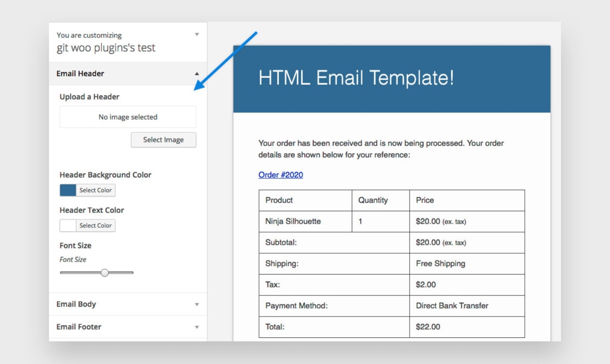Click the 'git woo plugins's test' title
Viewport: 610px width, 364px height.
point(106,48)
